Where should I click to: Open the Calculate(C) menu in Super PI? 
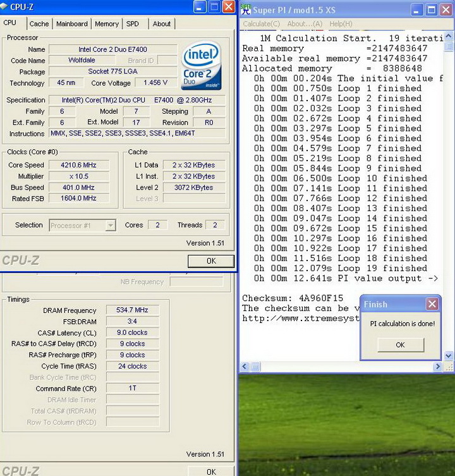[262, 24]
